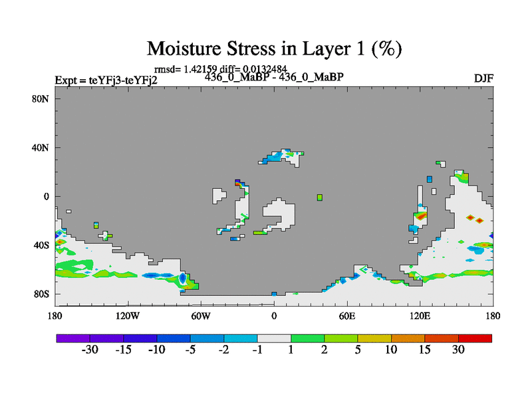Pick the orange swatch between 10 and 15

(408, 338)
